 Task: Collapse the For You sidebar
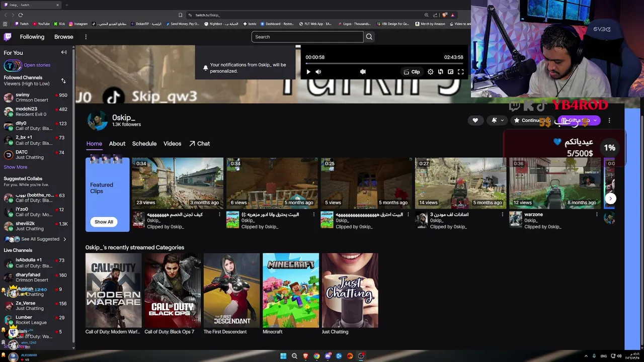pyautogui.click(x=64, y=52)
